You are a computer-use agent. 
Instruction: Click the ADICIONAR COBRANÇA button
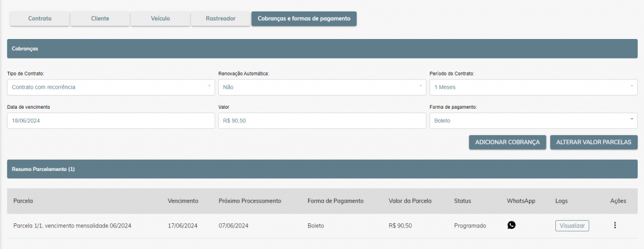508,142
